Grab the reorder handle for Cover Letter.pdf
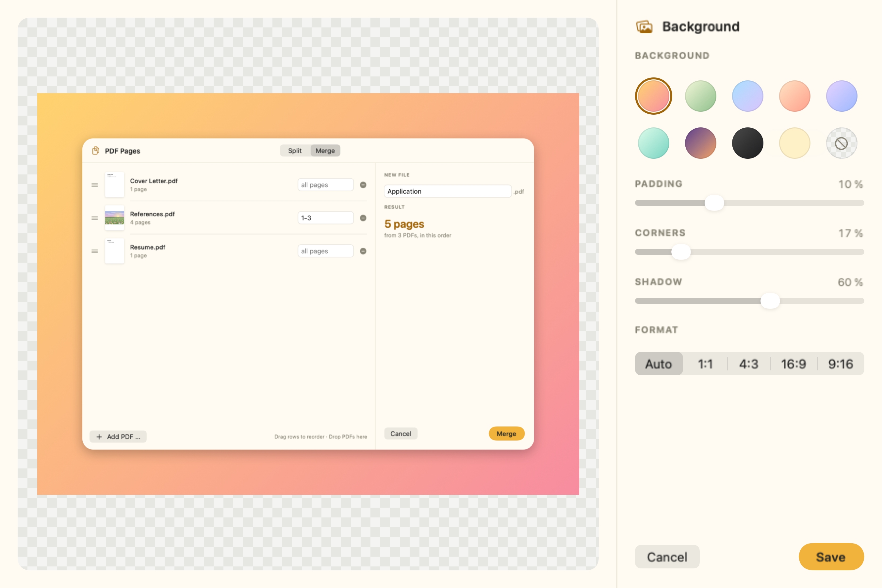The height and width of the screenshot is (588, 882). (95, 185)
